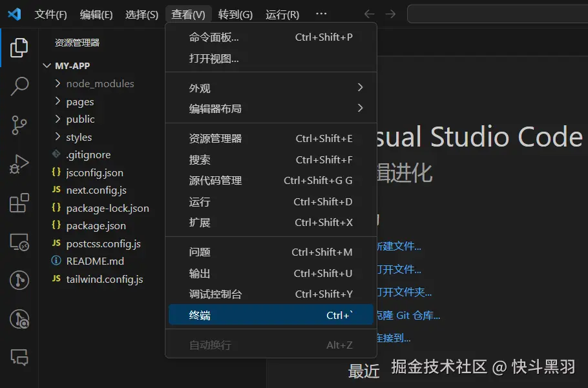Viewport: 588px width, 388px height.
Task: Click the go forward arrow in title bar
Action: click(x=390, y=14)
